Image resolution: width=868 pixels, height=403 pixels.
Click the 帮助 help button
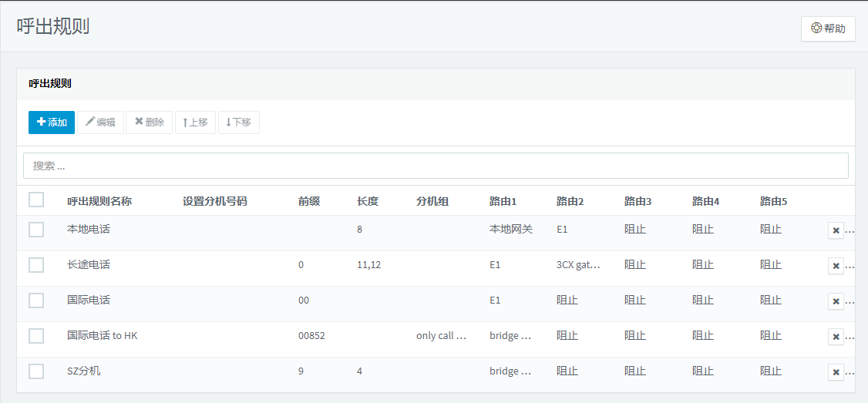click(828, 29)
